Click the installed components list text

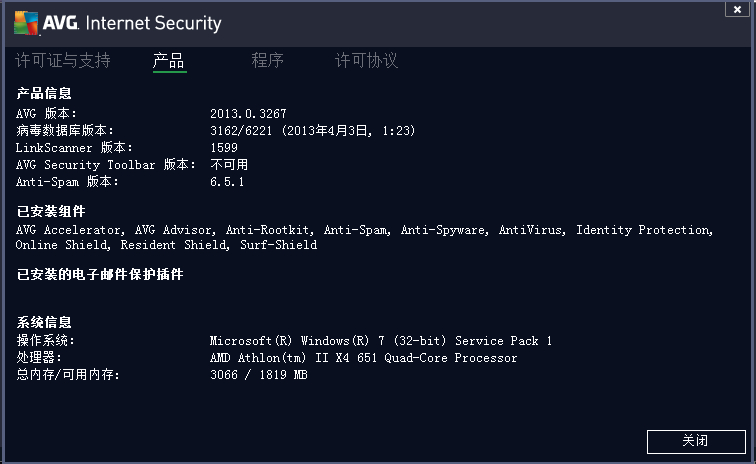364,237
